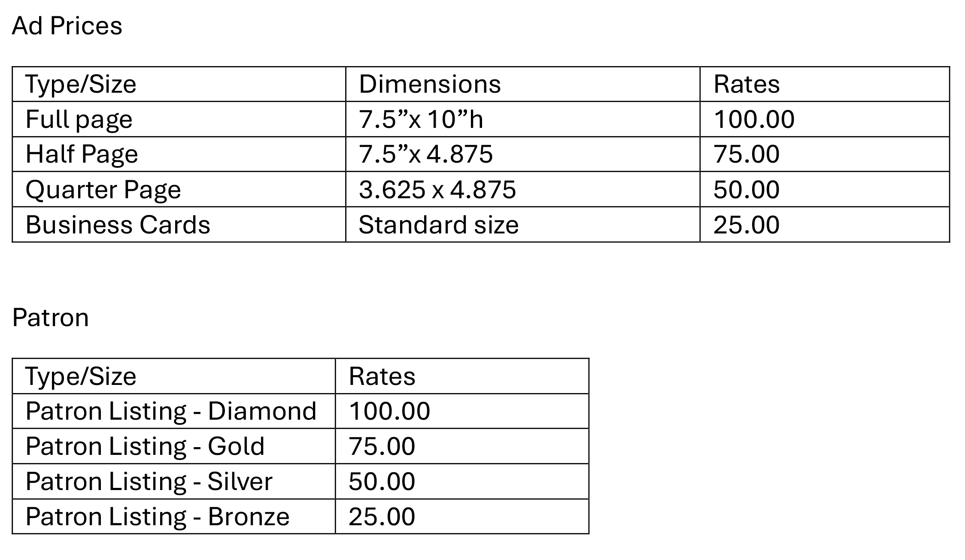This screenshot has width=965, height=560.
Task: Select the Dimensions column header cell
Action: 430,84
